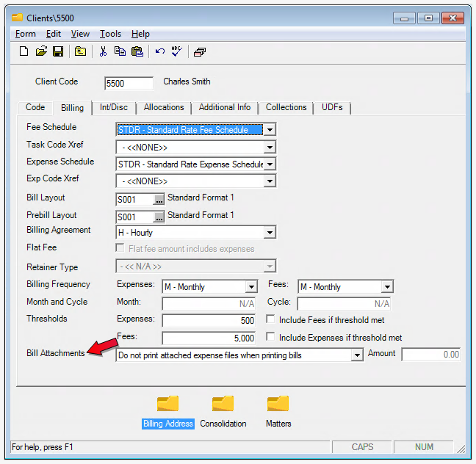Open the Bill Attachments dropdown list
Viewport: 476px width, 464px height.
(357, 355)
